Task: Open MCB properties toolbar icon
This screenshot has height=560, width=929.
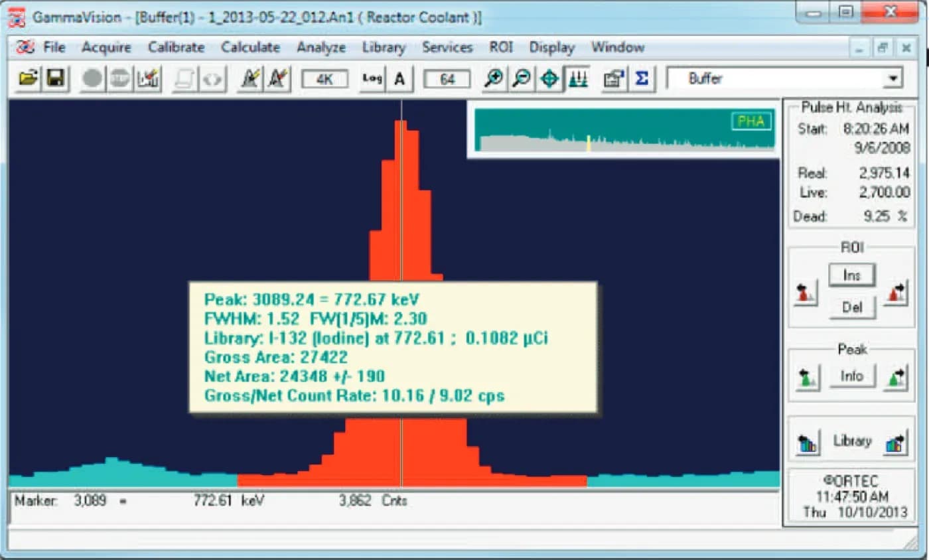Action: 613,79
